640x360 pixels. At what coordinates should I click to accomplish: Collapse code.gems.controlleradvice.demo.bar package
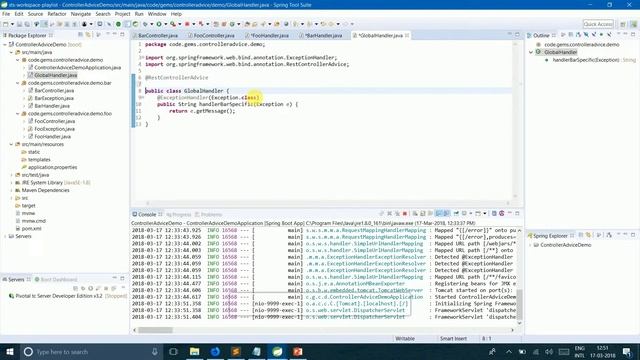click(18, 83)
